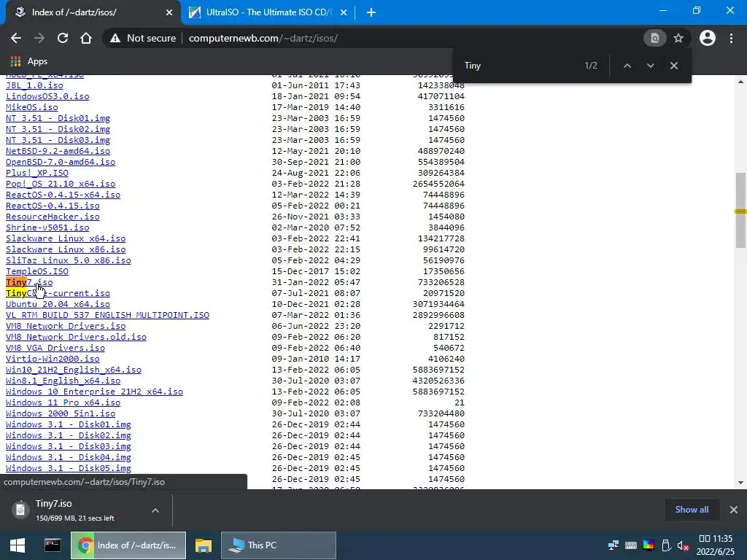Image resolution: width=747 pixels, height=560 pixels.
Task: Bookmark this page with the star icon
Action: point(678,38)
